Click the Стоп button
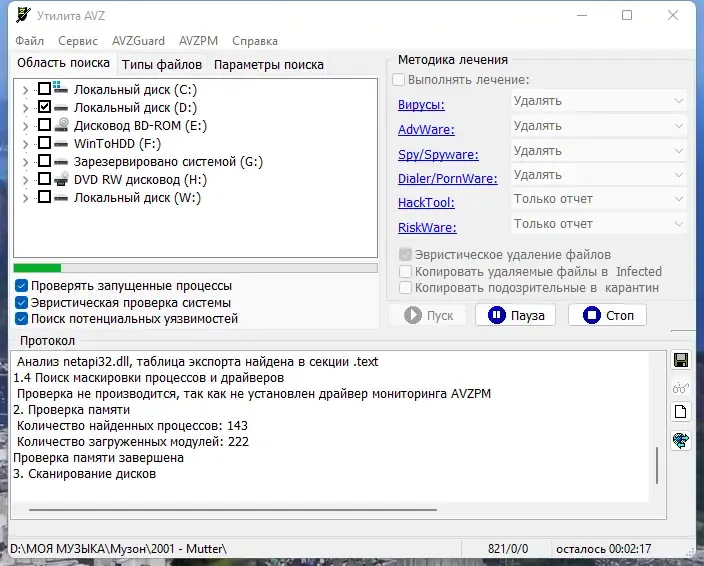The width and height of the screenshot is (704, 566). pyautogui.click(x=607, y=315)
